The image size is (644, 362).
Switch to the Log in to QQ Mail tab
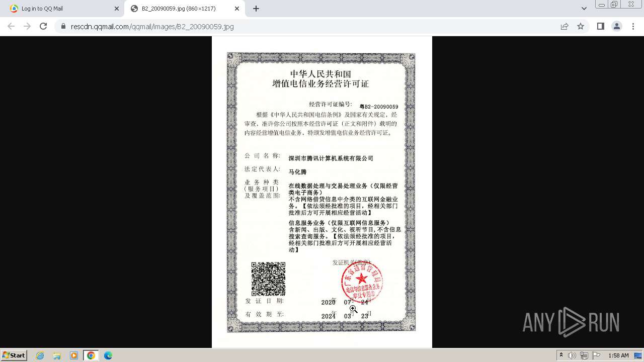click(63, 9)
